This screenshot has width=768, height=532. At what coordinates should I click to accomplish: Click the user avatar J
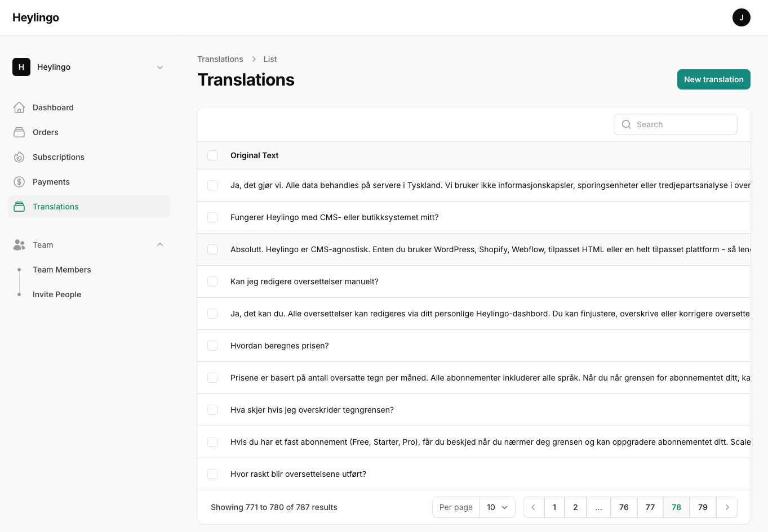(x=742, y=17)
